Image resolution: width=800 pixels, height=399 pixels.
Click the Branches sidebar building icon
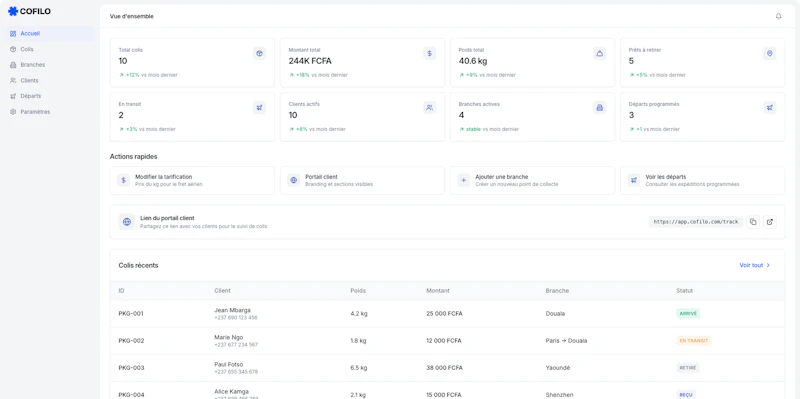coord(13,65)
